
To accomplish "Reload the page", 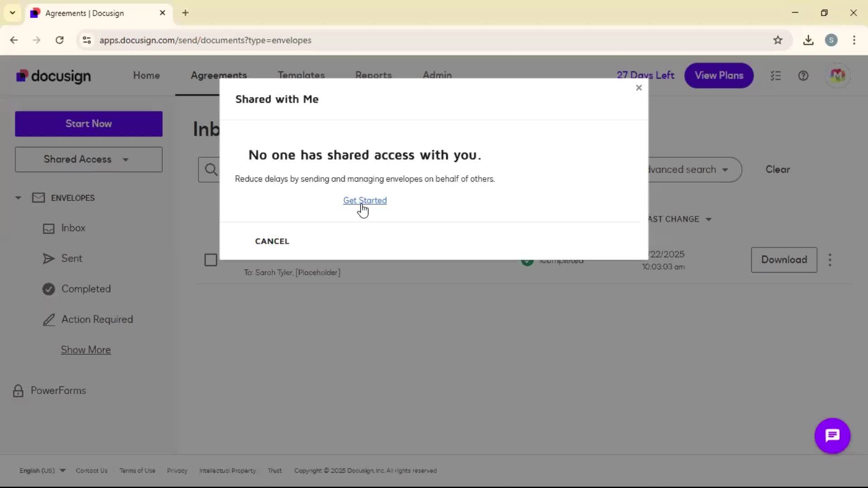I will coord(60,40).
